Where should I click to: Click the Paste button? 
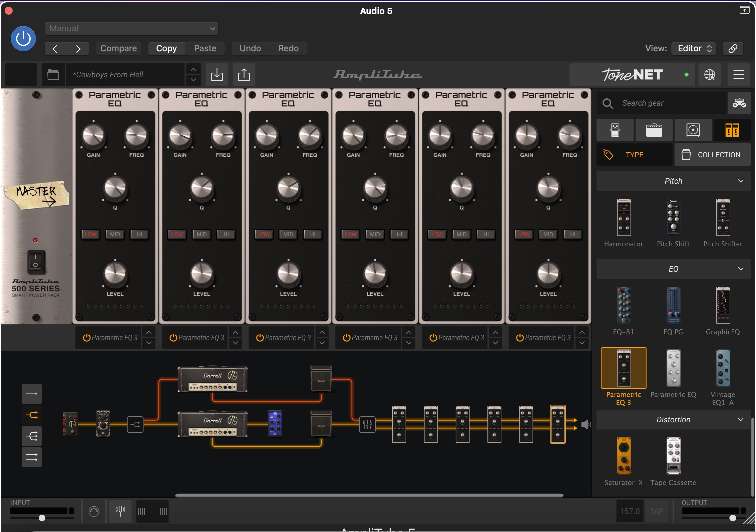[205, 49]
